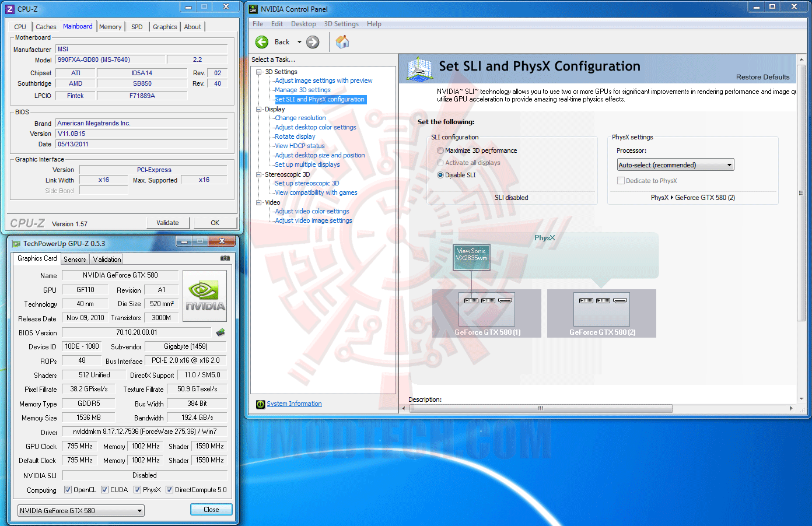Open Set up stereoscopic 3D task

point(307,183)
